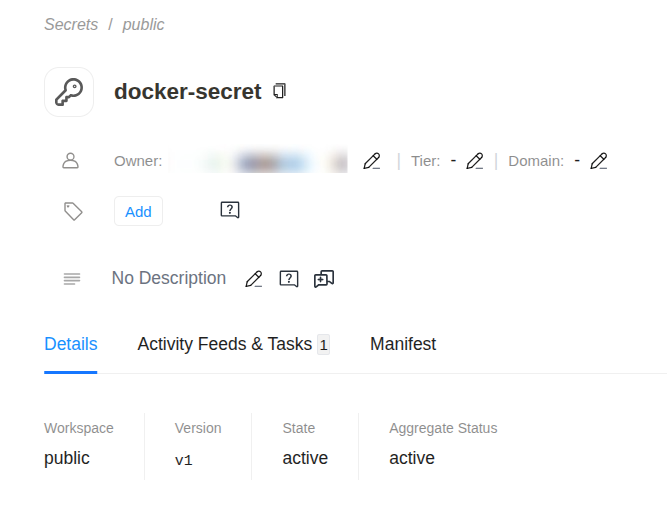
Task: Click the blurred owner name
Action: click(x=262, y=161)
